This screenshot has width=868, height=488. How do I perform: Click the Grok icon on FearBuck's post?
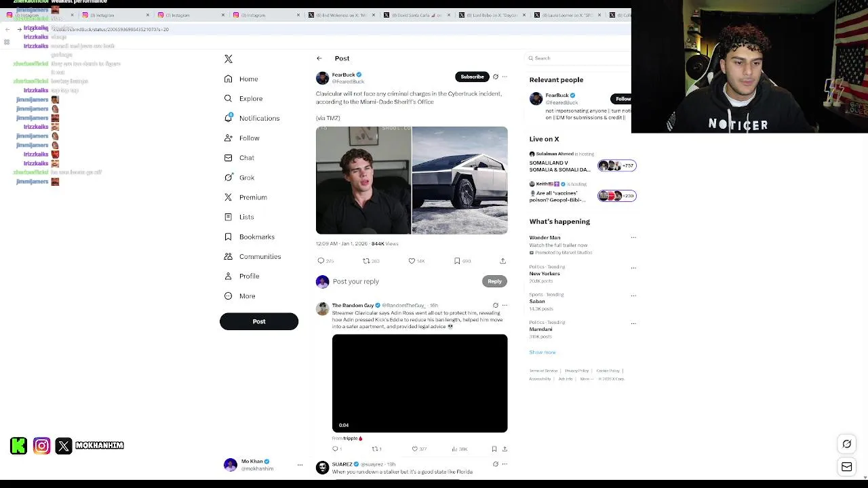click(x=496, y=77)
